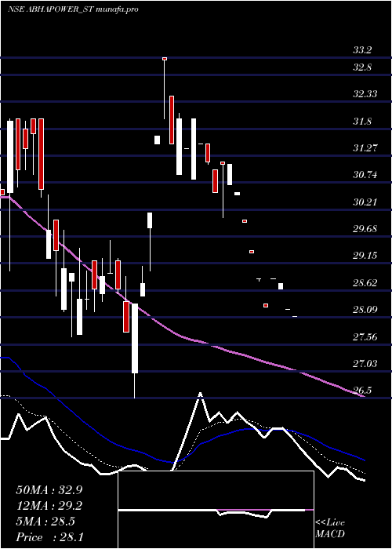Click the 31.8 price axis label
Screen dimensions: 392x549
click(362, 122)
